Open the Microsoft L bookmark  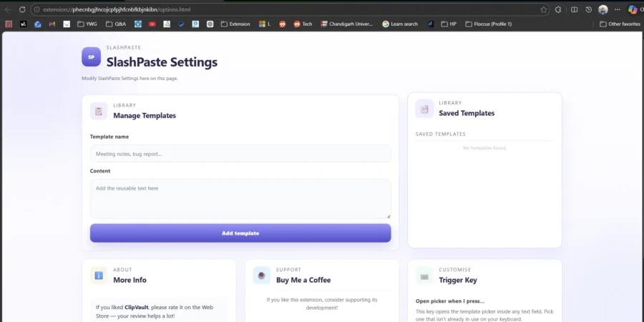[x=265, y=24]
